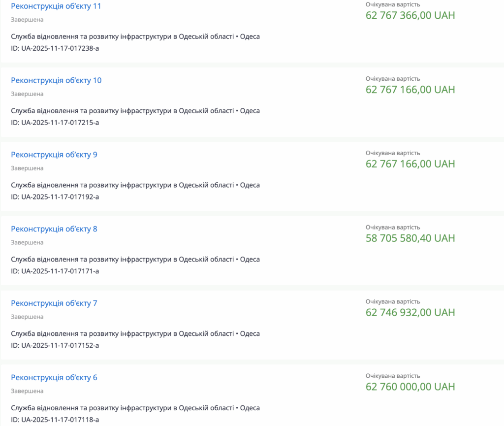Screen dimensions: 504x426
Task: Open the "Реконструкція об'єкту 11" link
Action: point(56,6)
